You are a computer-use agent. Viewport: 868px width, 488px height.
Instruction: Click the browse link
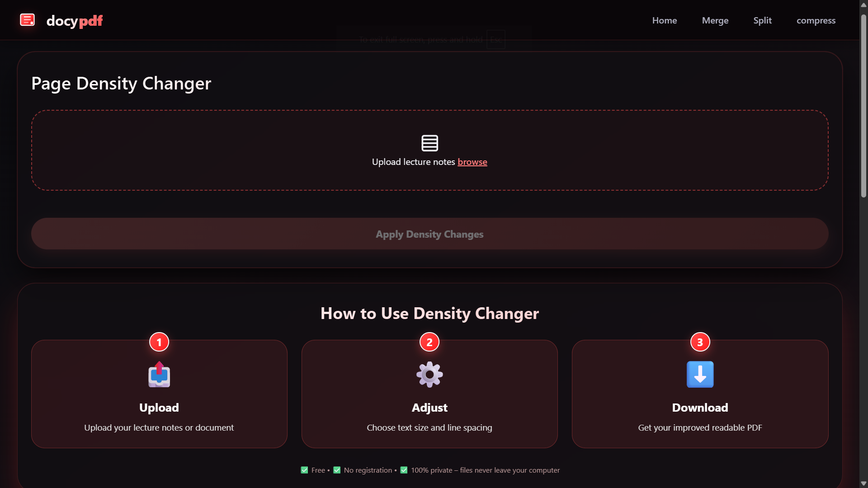coord(472,162)
